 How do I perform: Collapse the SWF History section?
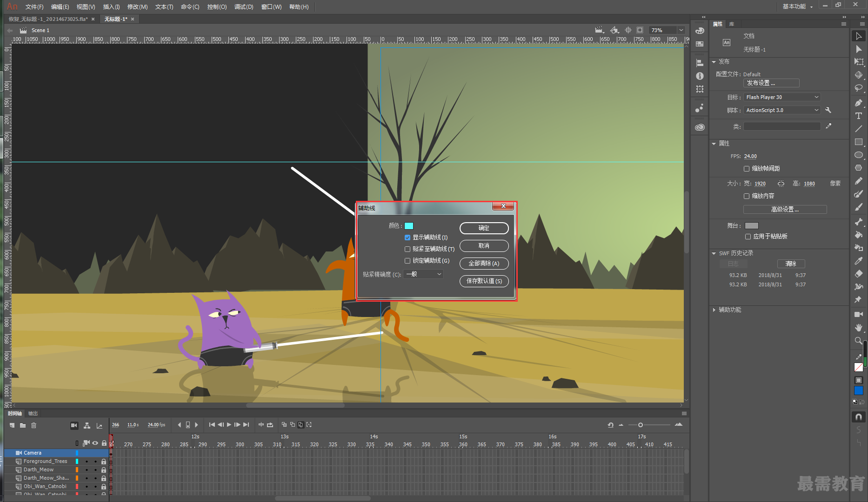pos(714,253)
